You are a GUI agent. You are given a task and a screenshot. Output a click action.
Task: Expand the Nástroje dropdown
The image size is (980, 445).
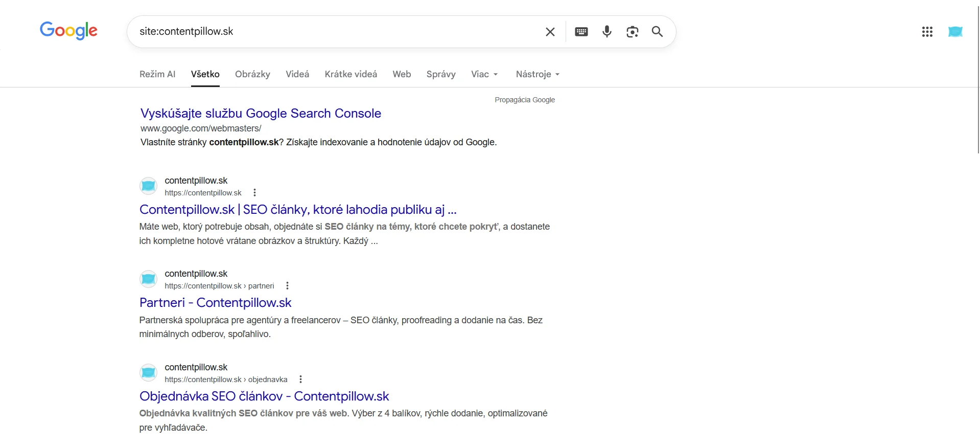[x=538, y=74]
